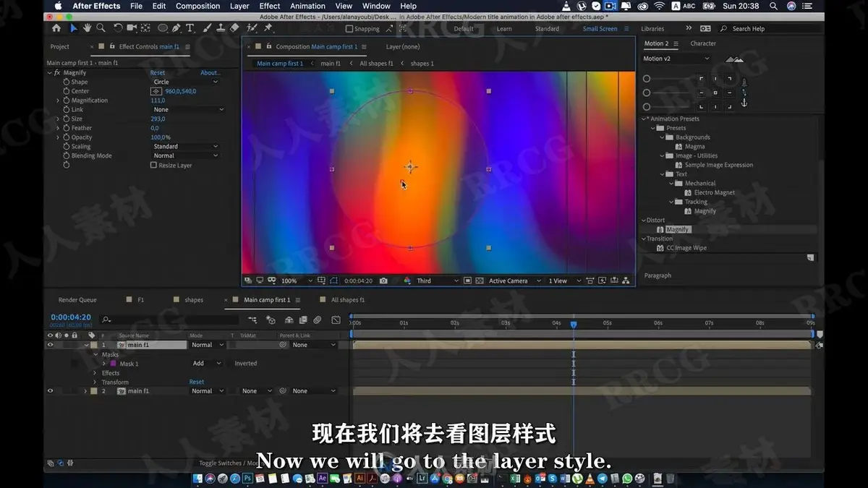Screen dimensions: 868x488
Task: Switch to the Render Queue tab
Action: click(x=77, y=300)
